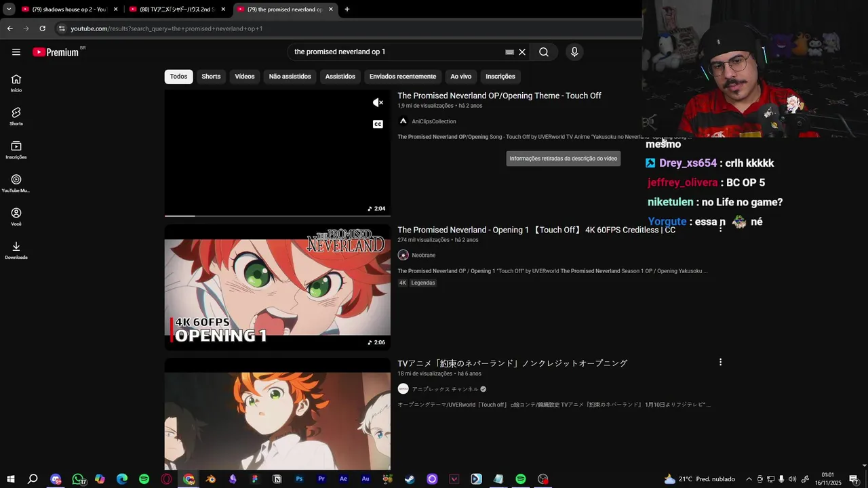
Task: Open the 21°C weather widget
Action: (x=700, y=479)
